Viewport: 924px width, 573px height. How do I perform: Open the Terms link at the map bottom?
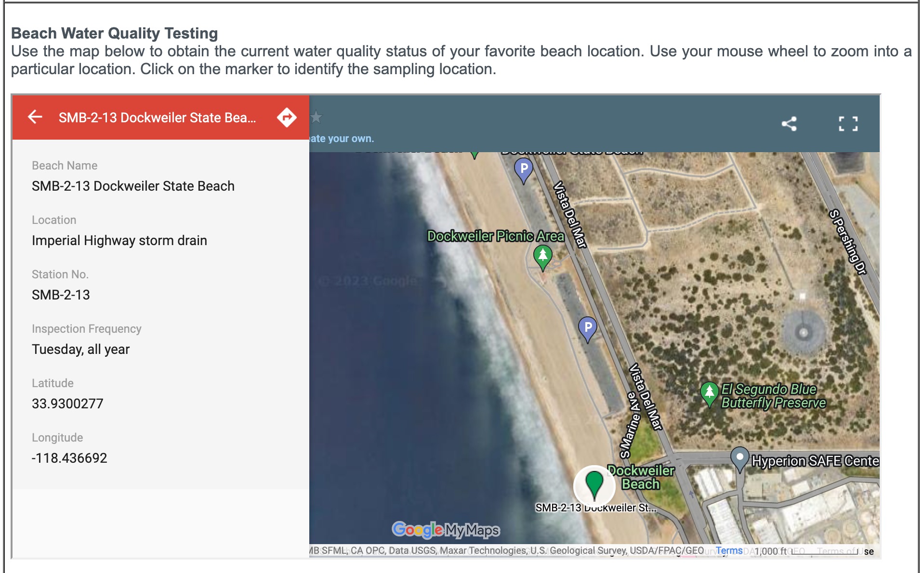[x=729, y=550]
